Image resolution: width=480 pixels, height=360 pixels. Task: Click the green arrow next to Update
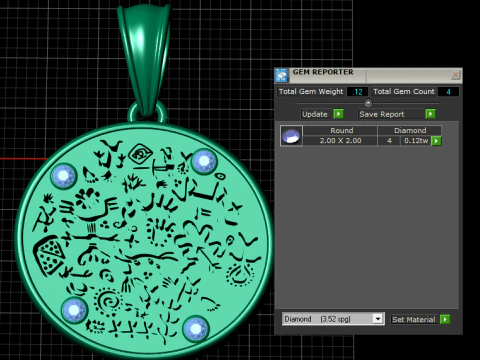(338, 114)
